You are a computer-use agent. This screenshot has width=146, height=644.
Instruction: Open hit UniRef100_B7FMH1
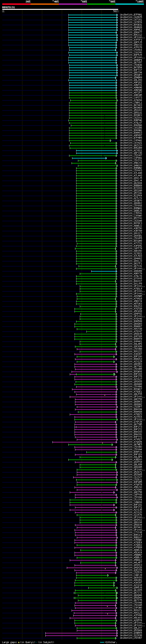click(131, 15)
